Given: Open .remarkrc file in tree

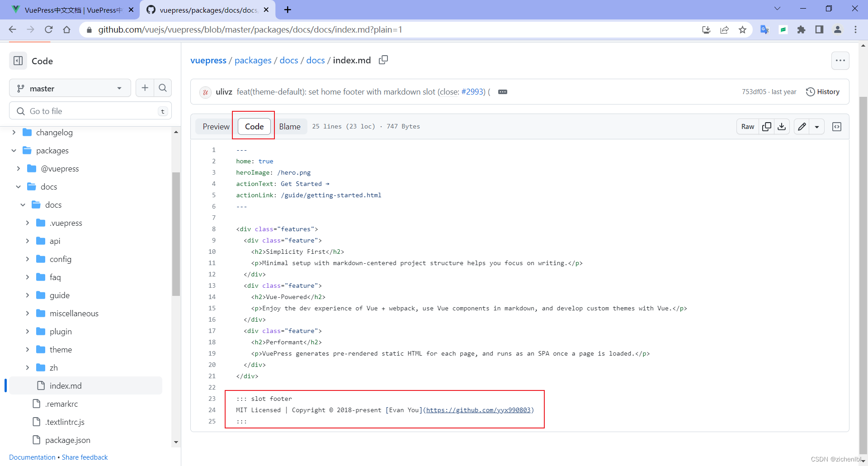Looking at the screenshot, I should 61,404.
